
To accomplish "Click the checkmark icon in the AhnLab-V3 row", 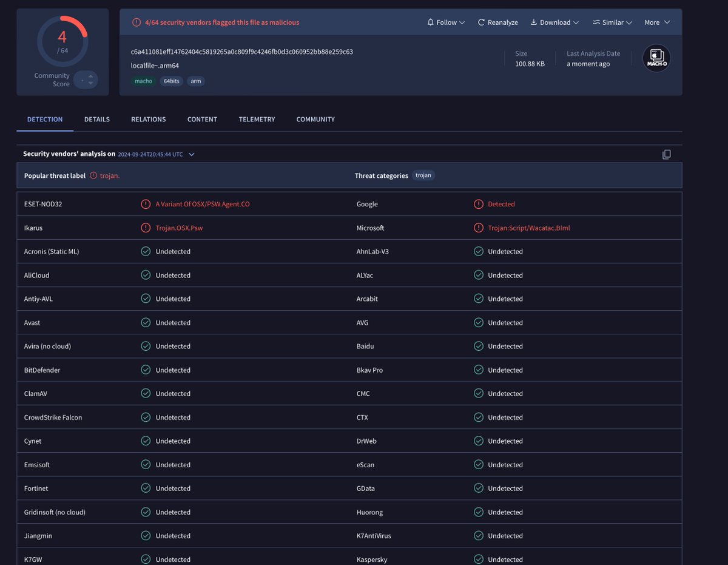I will tap(478, 251).
